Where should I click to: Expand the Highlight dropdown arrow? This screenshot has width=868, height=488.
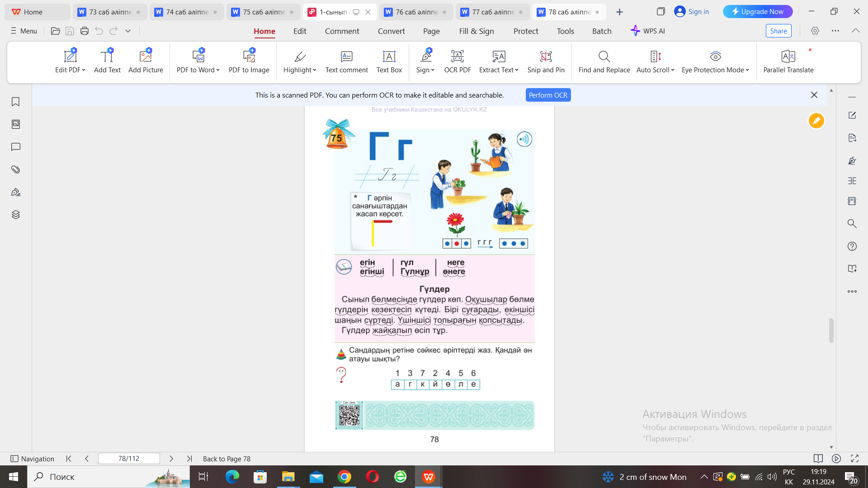click(315, 70)
